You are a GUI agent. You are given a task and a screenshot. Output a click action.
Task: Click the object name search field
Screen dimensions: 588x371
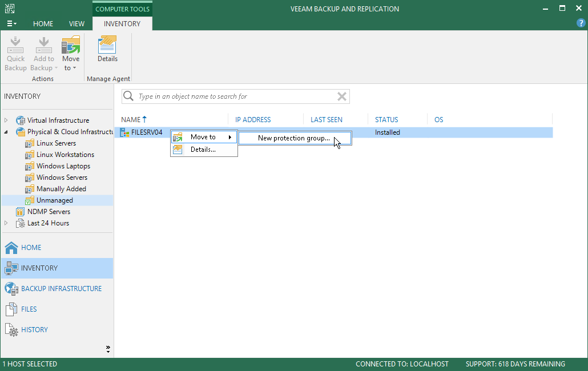[x=236, y=96]
